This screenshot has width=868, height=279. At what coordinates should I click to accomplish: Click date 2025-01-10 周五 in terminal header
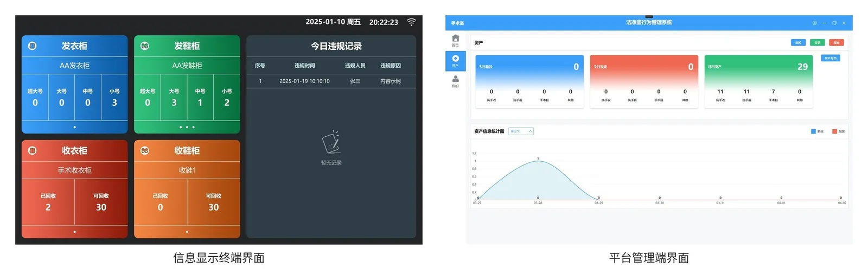pos(333,22)
